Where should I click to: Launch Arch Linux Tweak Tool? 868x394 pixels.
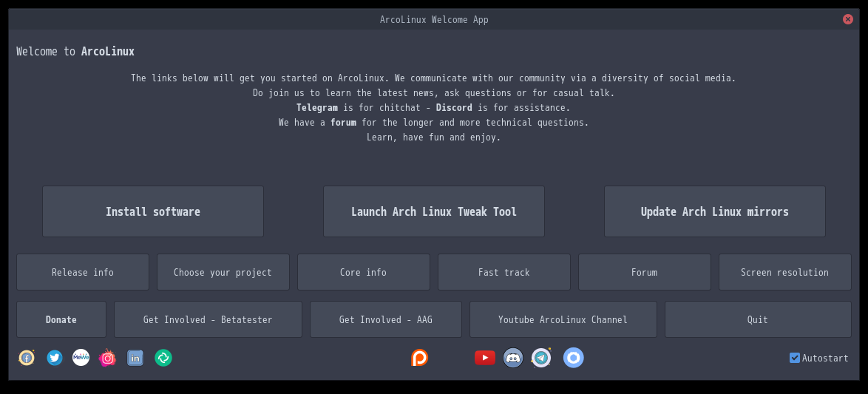pyautogui.click(x=434, y=211)
